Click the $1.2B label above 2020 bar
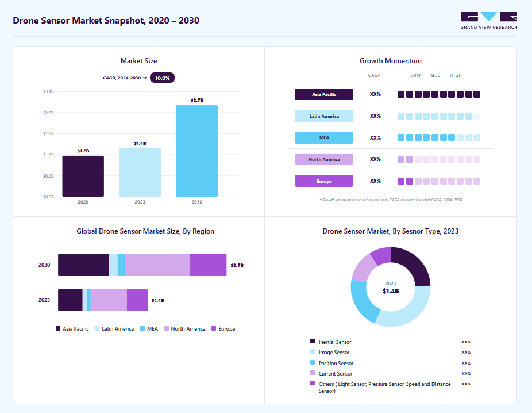 coord(83,151)
